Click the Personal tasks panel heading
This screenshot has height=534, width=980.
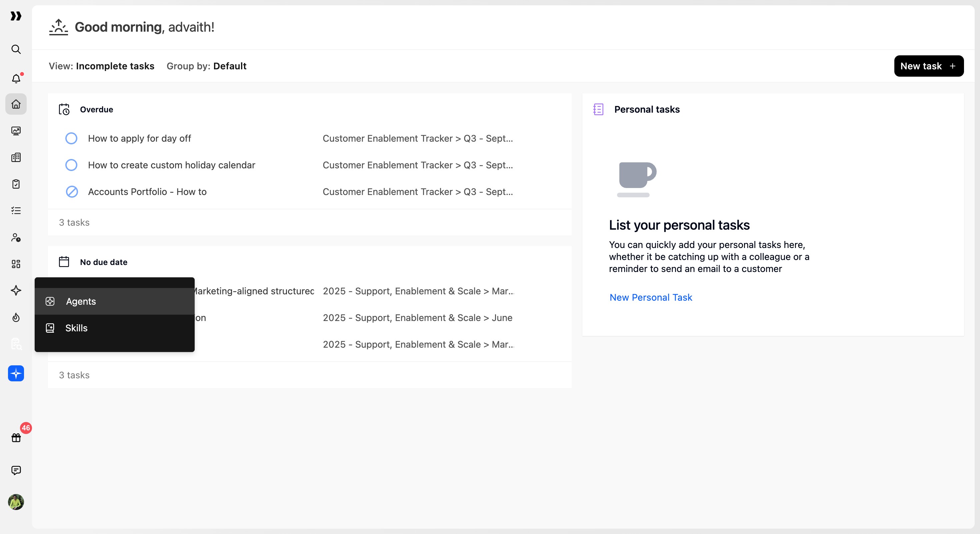pyautogui.click(x=647, y=110)
